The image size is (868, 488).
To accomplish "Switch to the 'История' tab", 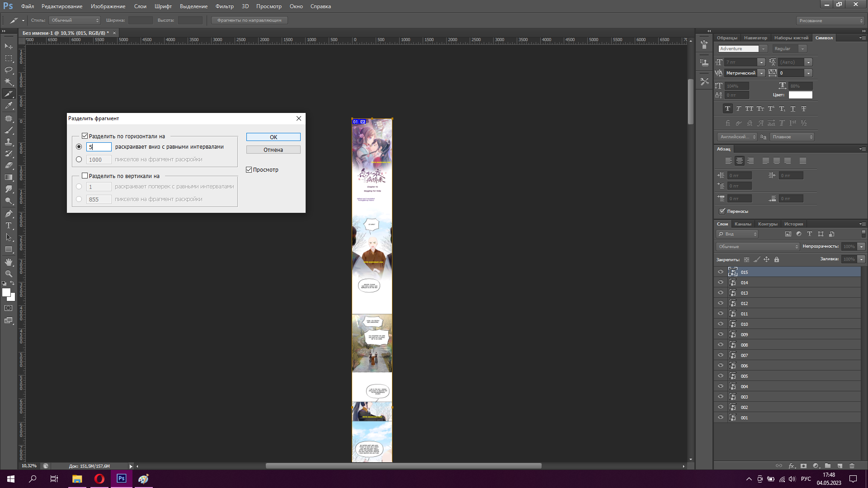I will pos(793,224).
